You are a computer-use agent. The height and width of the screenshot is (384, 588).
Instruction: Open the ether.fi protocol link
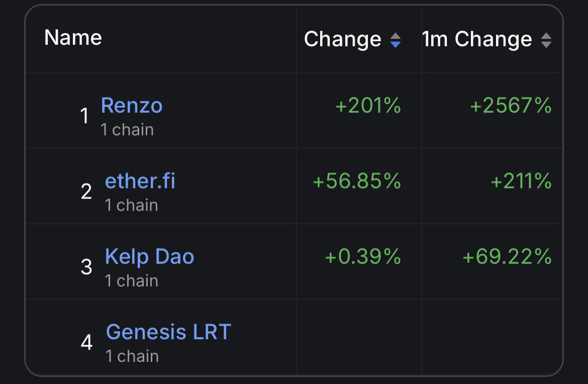(140, 181)
